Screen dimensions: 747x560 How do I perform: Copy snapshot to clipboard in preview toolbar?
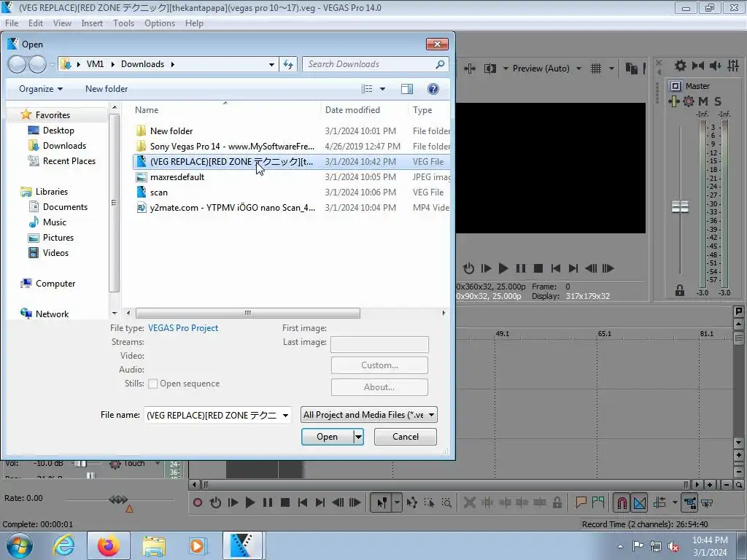631,69
